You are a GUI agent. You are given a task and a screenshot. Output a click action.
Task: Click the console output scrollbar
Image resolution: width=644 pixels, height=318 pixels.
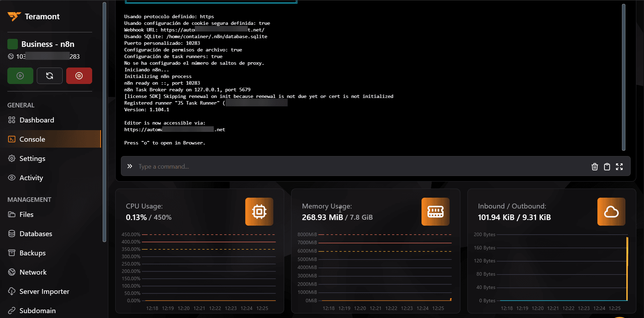pyautogui.click(x=624, y=77)
